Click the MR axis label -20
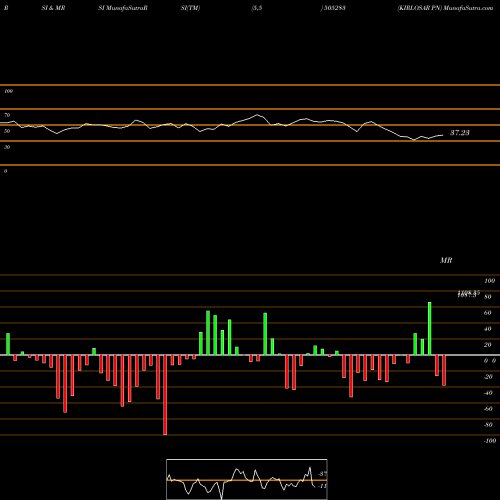 (488, 377)
